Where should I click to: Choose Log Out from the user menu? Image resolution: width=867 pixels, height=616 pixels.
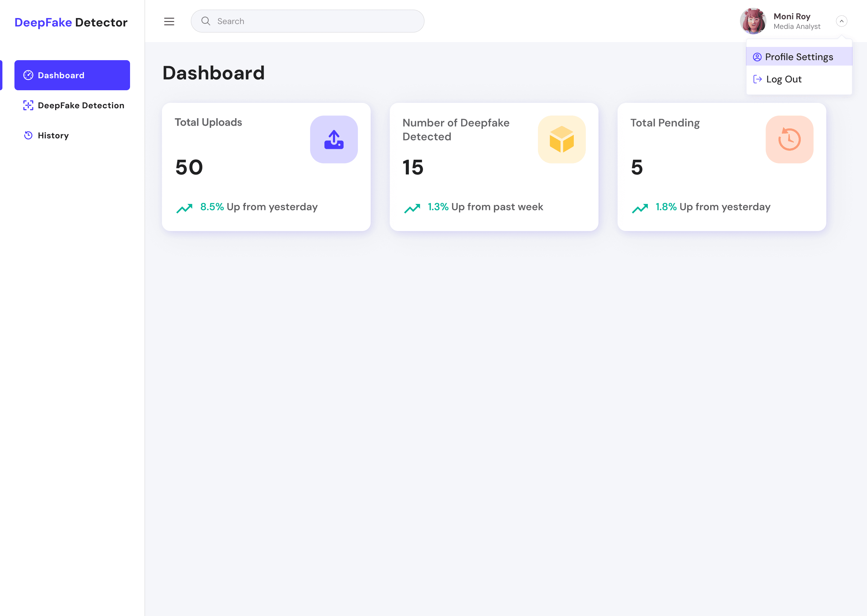[x=784, y=79]
